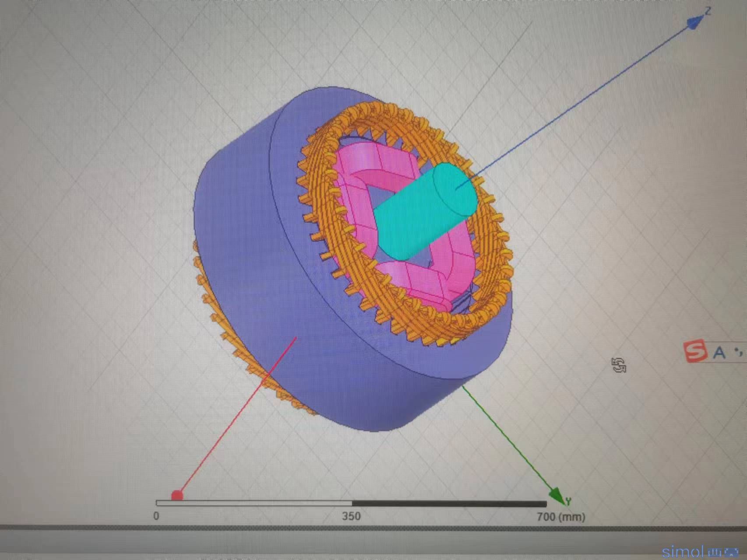Toggle the A English mode in IME bar
This screenshot has height=560, width=747.
click(719, 352)
